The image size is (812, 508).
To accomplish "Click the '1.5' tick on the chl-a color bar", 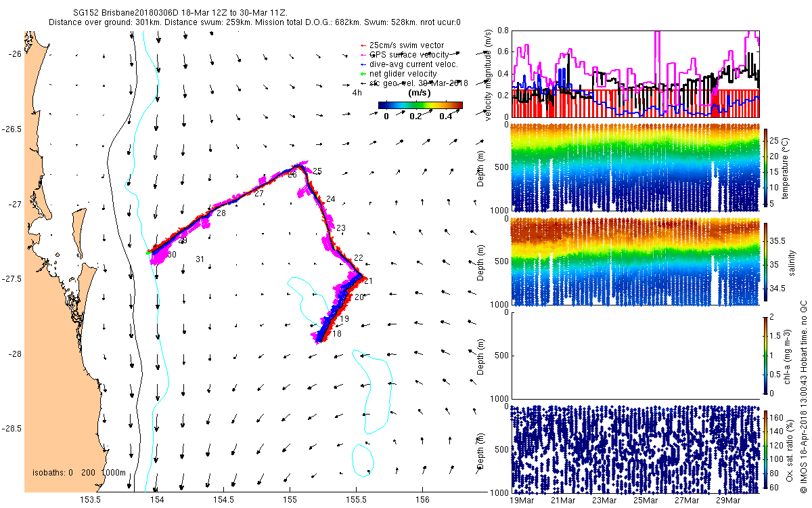I will [775, 335].
